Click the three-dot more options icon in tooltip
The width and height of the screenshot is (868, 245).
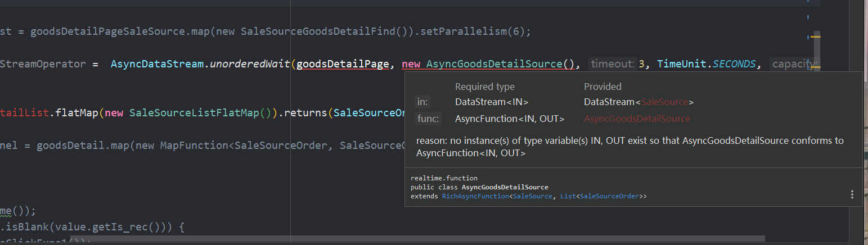click(x=852, y=194)
